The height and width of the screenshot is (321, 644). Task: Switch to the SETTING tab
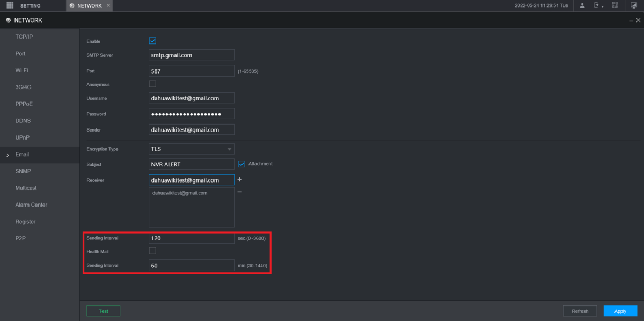point(30,5)
